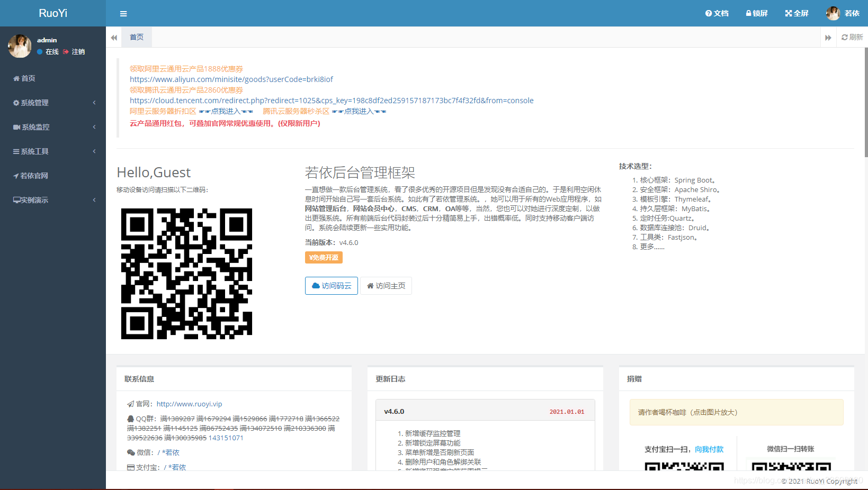Enter full screen with 全屏
The height and width of the screenshot is (490, 868).
click(x=797, y=13)
